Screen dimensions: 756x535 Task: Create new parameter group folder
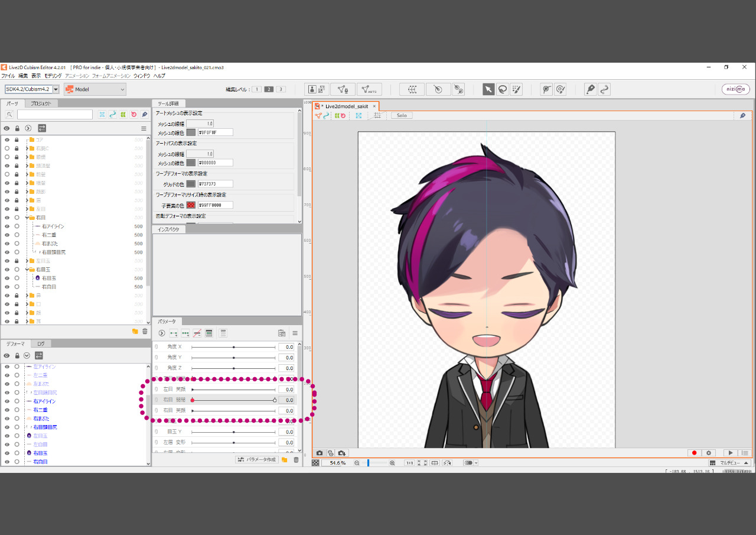[284, 460]
